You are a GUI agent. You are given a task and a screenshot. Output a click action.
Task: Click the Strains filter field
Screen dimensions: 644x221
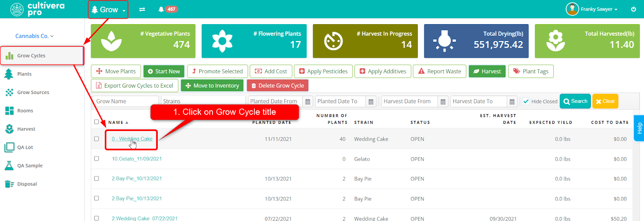(x=203, y=101)
